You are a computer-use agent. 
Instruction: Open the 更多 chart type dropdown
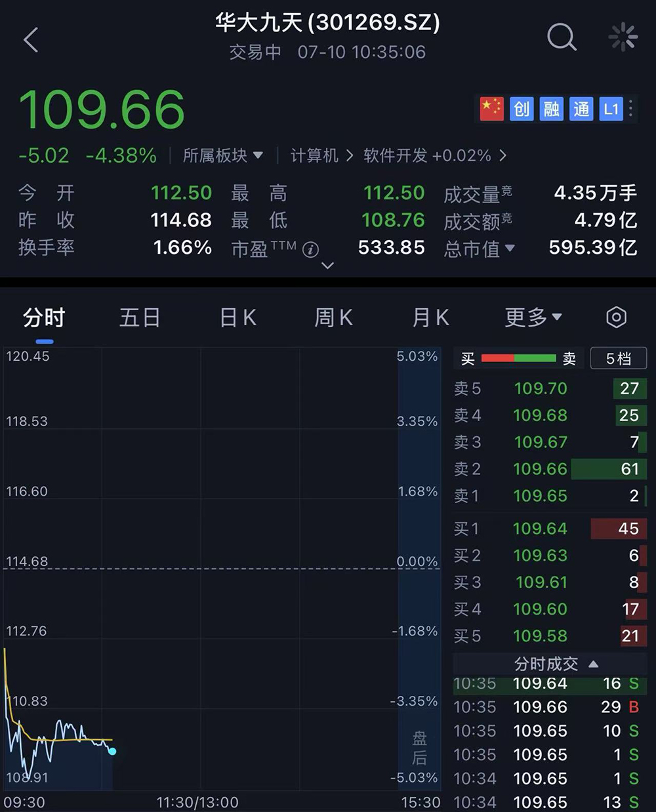pos(532,317)
